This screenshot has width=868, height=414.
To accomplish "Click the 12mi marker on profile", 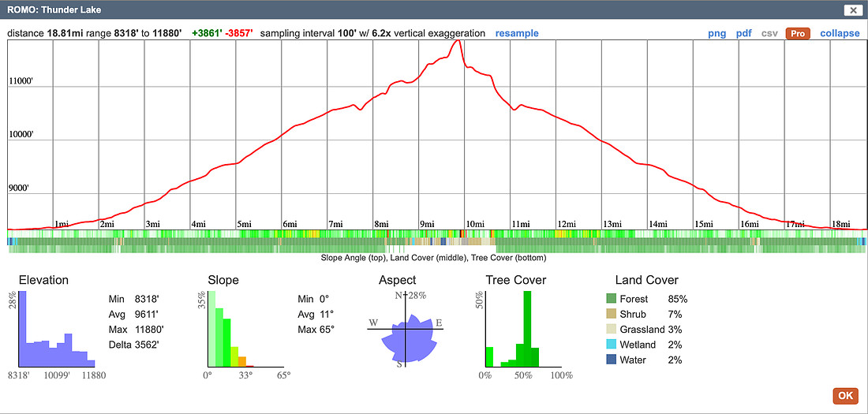I will (x=567, y=224).
